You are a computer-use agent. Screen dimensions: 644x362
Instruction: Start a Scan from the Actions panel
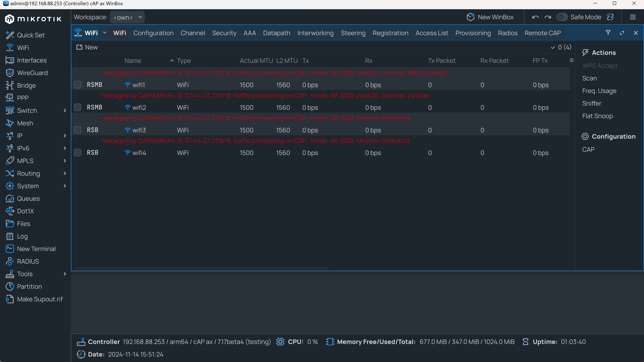coord(589,78)
